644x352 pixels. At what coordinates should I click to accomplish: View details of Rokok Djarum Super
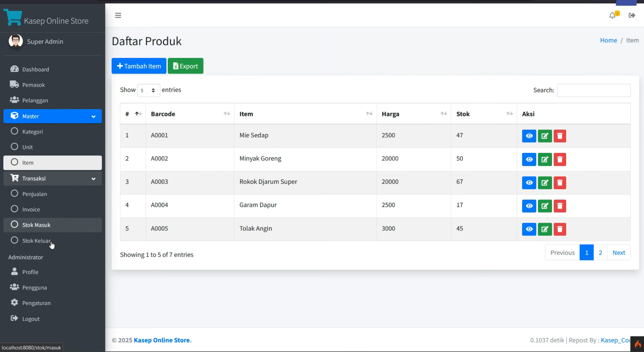click(529, 183)
